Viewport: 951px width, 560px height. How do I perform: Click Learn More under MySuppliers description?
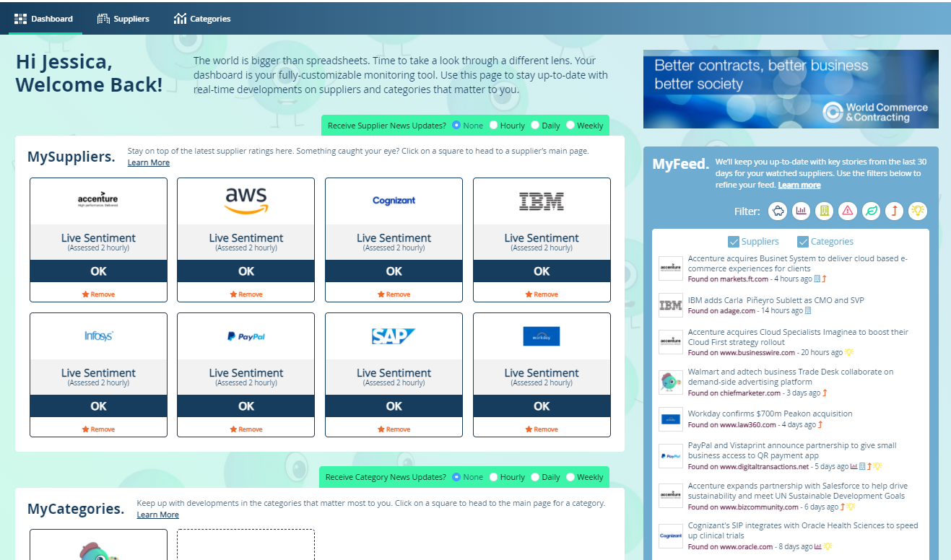point(149,162)
